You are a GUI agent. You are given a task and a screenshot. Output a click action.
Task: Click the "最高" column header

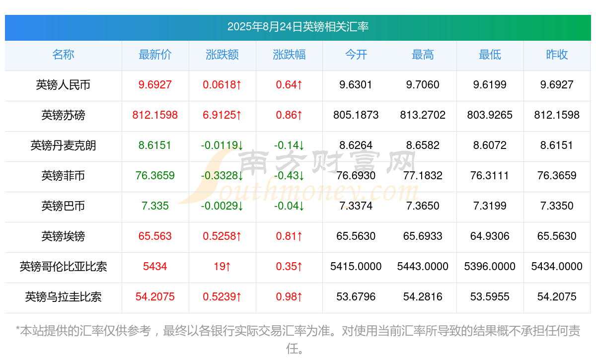(x=423, y=55)
